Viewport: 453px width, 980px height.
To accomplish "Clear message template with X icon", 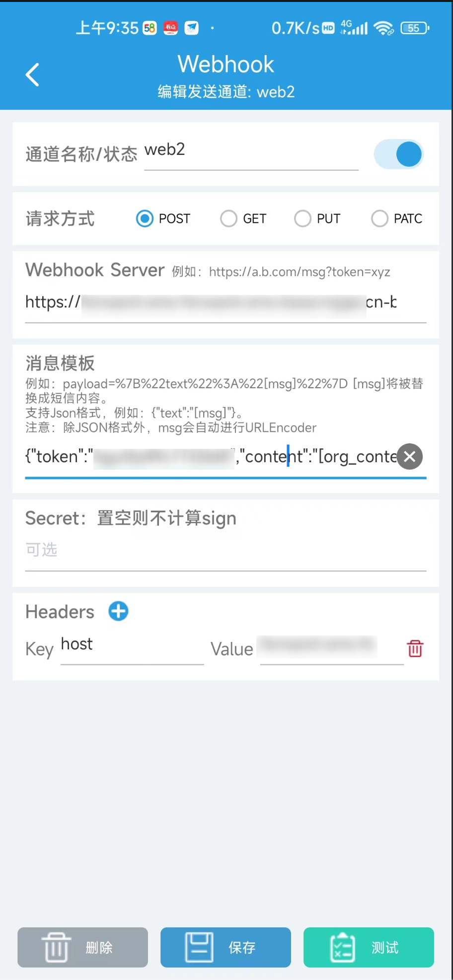I will [x=410, y=457].
